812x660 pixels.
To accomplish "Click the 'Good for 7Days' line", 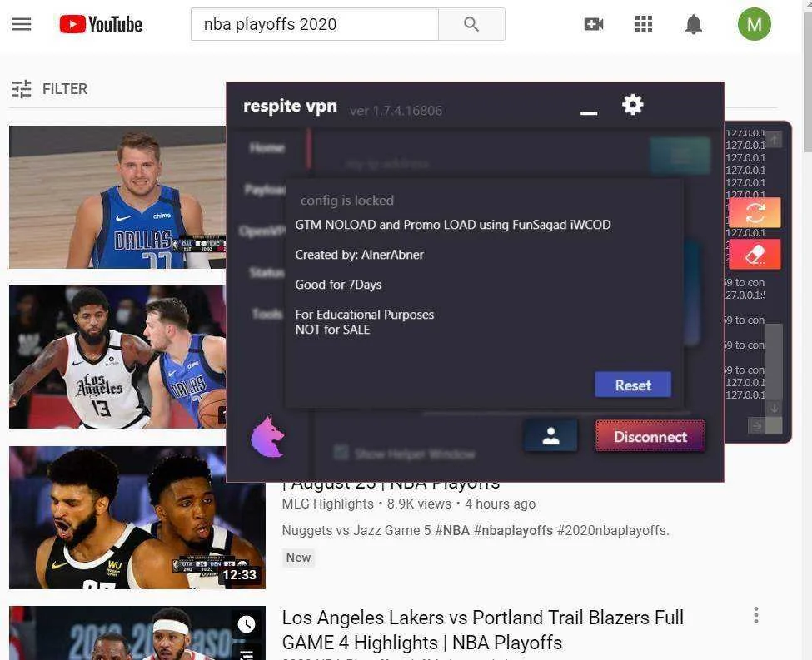I will pyautogui.click(x=338, y=285).
